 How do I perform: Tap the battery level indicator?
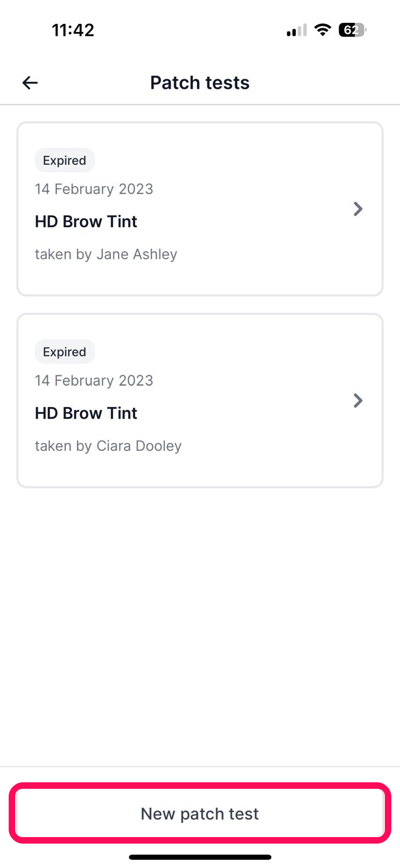pos(352,30)
